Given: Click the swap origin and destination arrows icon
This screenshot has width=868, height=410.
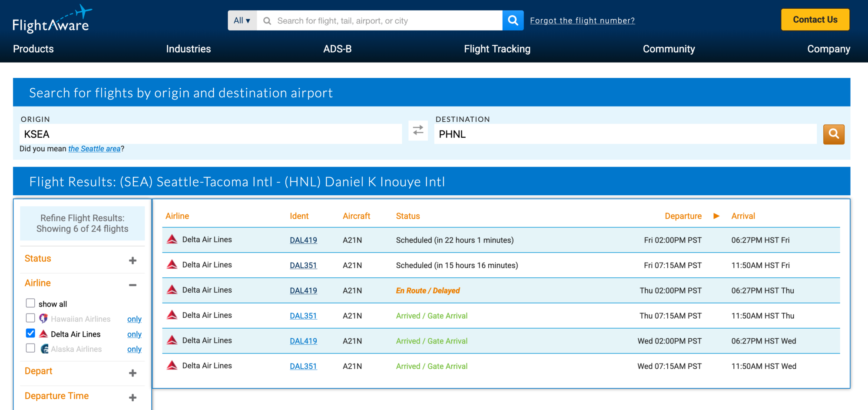Looking at the screenshot, I should tap(418, 130).
